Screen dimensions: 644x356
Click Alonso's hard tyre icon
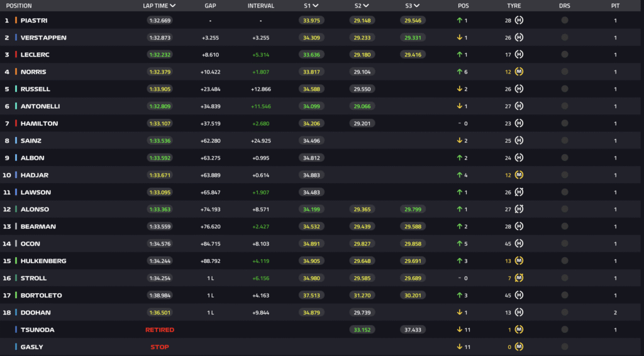coord(519,209)
